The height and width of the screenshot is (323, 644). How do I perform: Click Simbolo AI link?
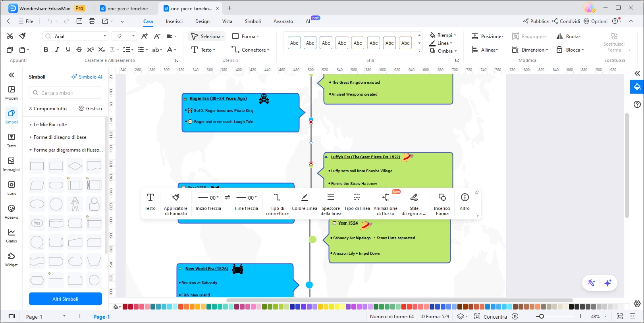(x=87, y=77)
